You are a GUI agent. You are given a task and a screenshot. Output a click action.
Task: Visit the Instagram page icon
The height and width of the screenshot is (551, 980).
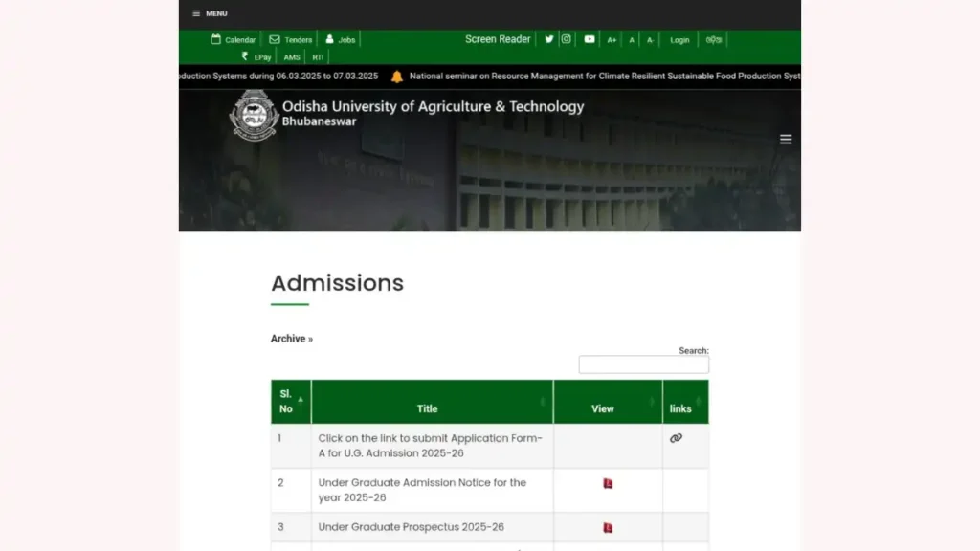566,38
